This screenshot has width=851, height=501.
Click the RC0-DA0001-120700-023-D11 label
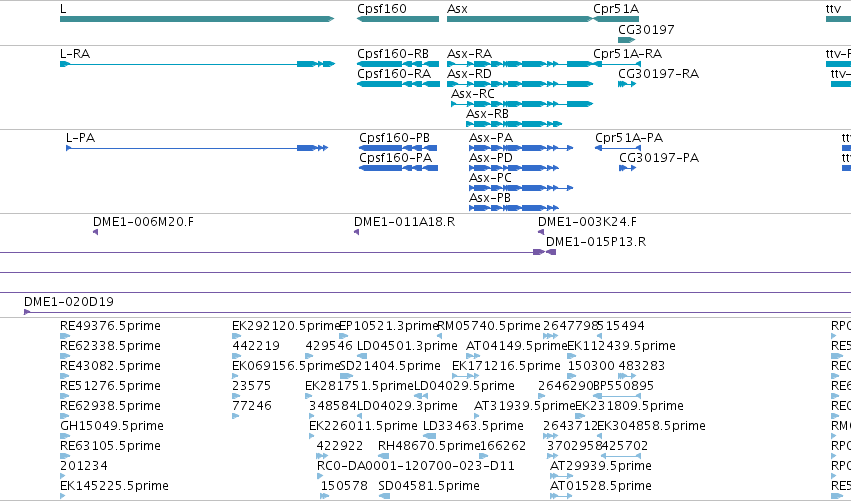tap(416, 466)
